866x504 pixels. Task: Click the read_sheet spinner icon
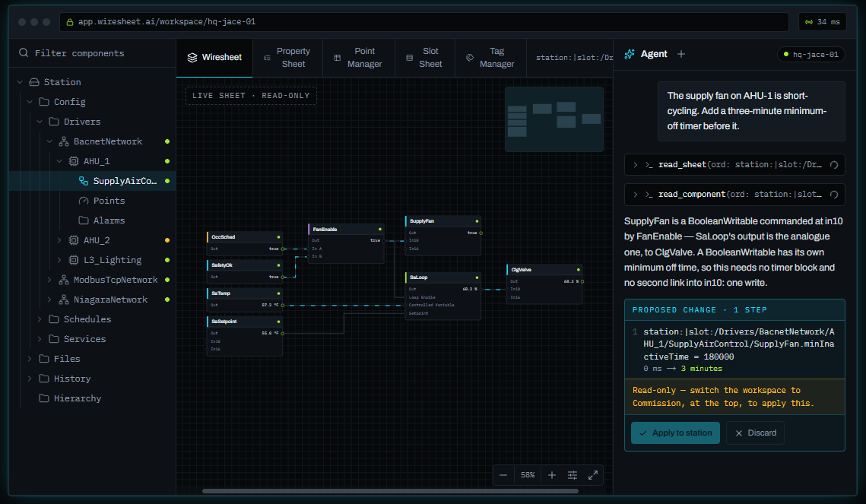tap(834, 164)
